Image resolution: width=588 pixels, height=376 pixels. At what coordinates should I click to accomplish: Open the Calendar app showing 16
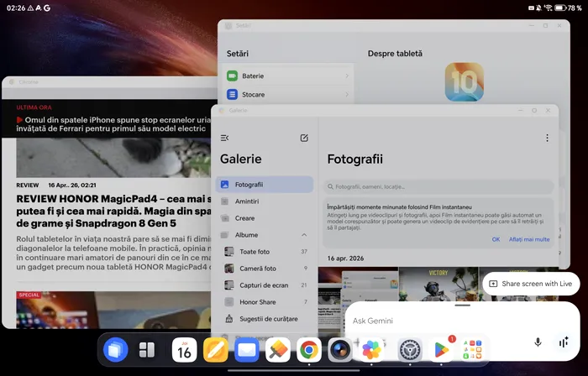[x=184, y=350]
